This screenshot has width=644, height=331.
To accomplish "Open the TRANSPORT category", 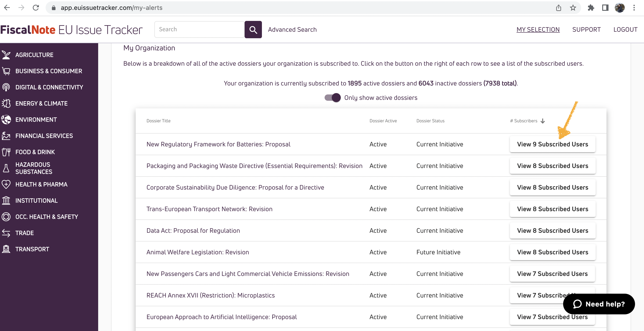I will tap(32, 249).
